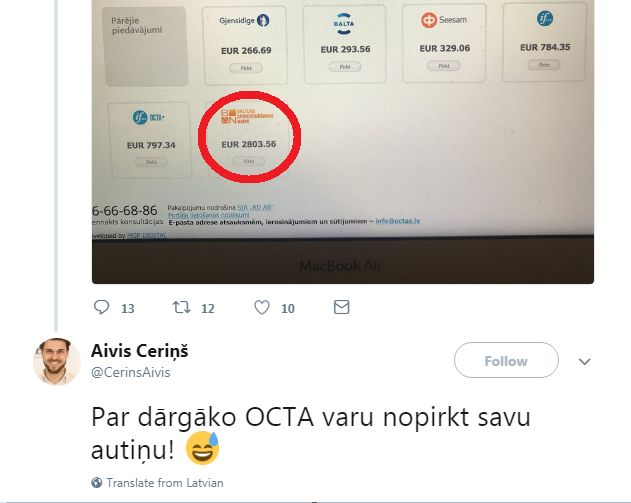Click the retweet arrows icon
Screen dimensions: 631x503
tap(181, 307)
